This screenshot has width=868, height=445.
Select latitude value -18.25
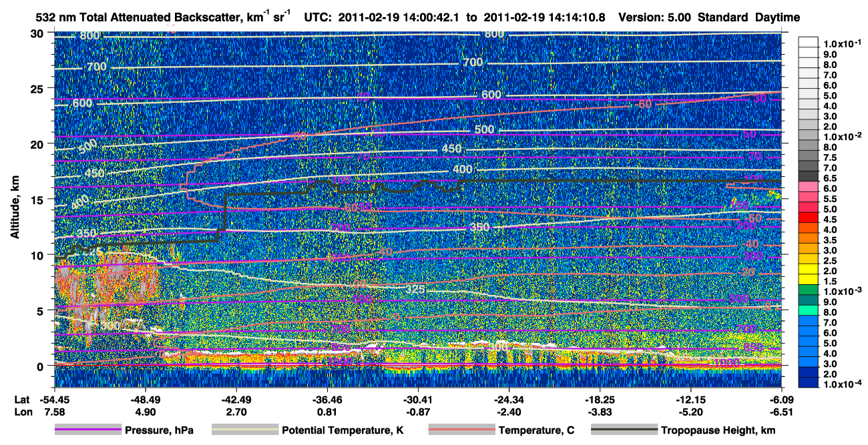tap(600, 399)
